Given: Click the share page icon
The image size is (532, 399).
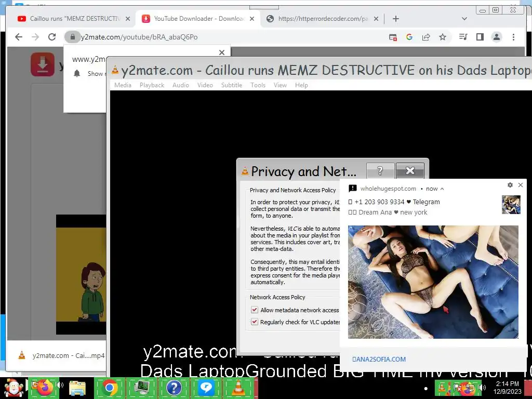Looking at the screenshot, I should 426,37.
